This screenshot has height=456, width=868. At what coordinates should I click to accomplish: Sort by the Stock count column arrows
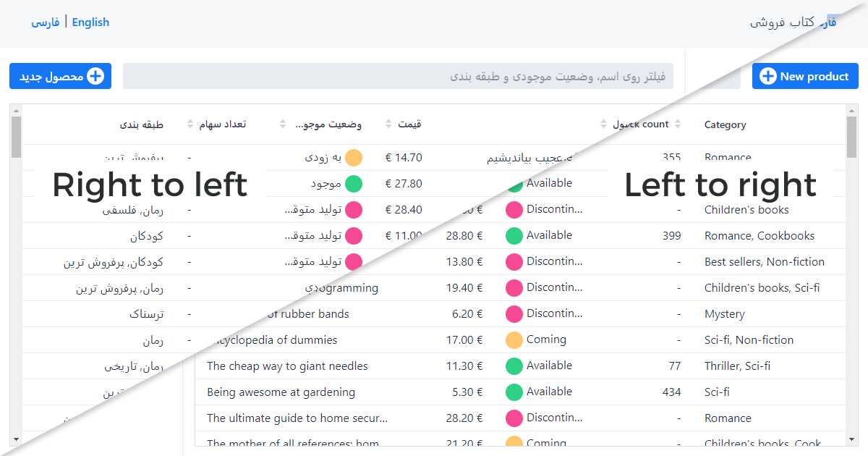click(x=678, y=124)
